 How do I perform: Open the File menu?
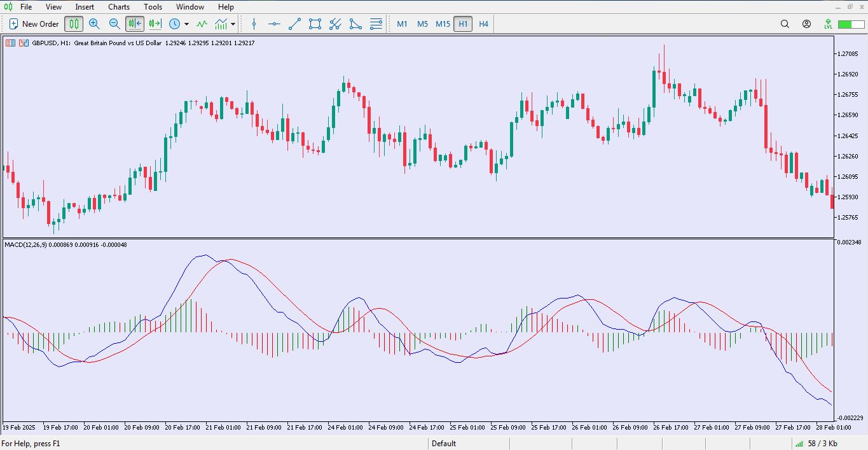click(x=26, y=7)
